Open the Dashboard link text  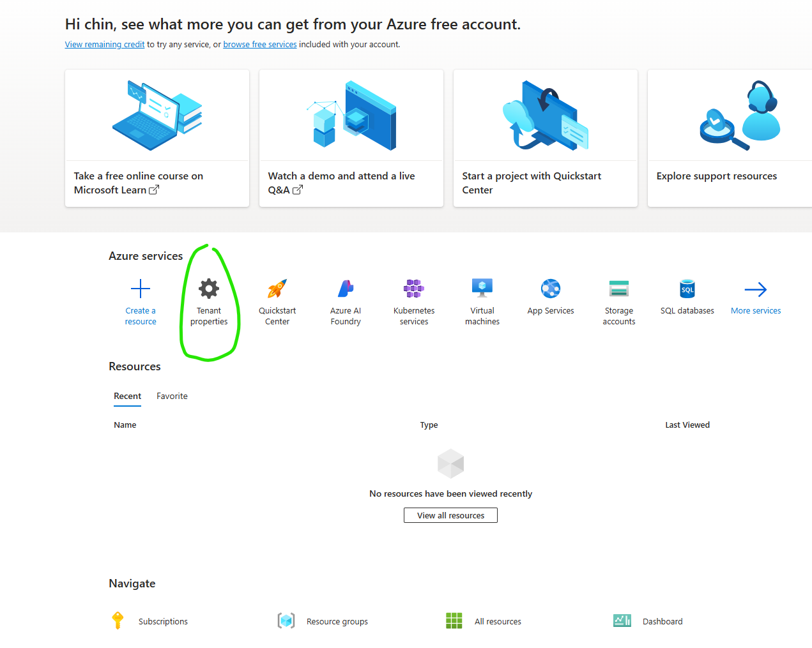tap(663, 621)
